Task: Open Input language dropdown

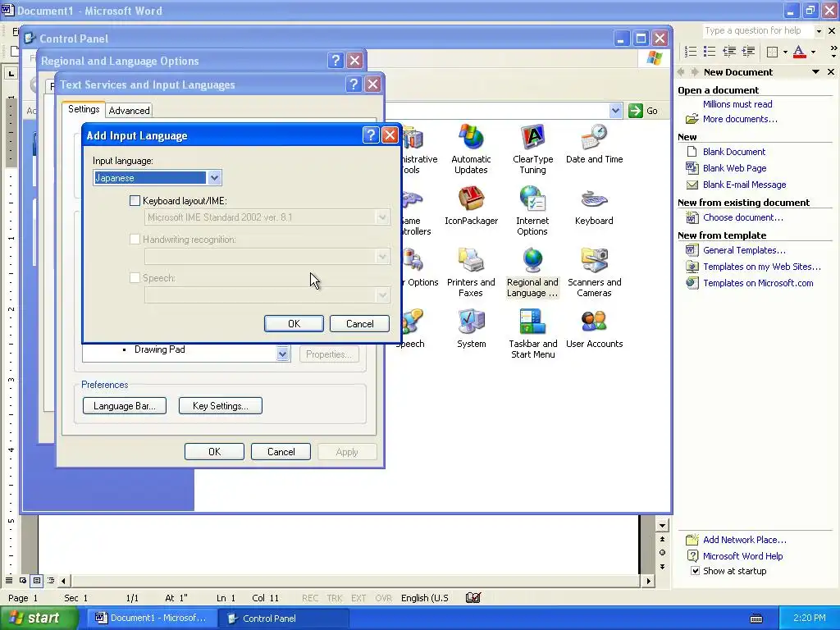Action: click(214, 177)
